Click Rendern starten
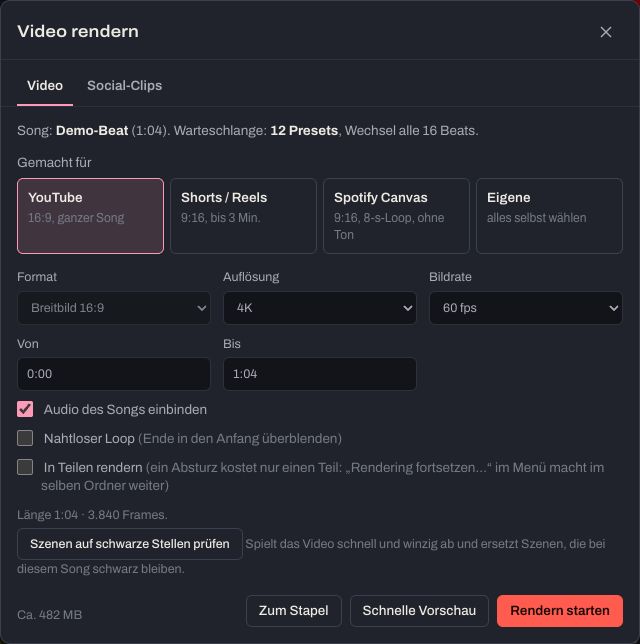This screenshot has height=644, width=640. 559,611
